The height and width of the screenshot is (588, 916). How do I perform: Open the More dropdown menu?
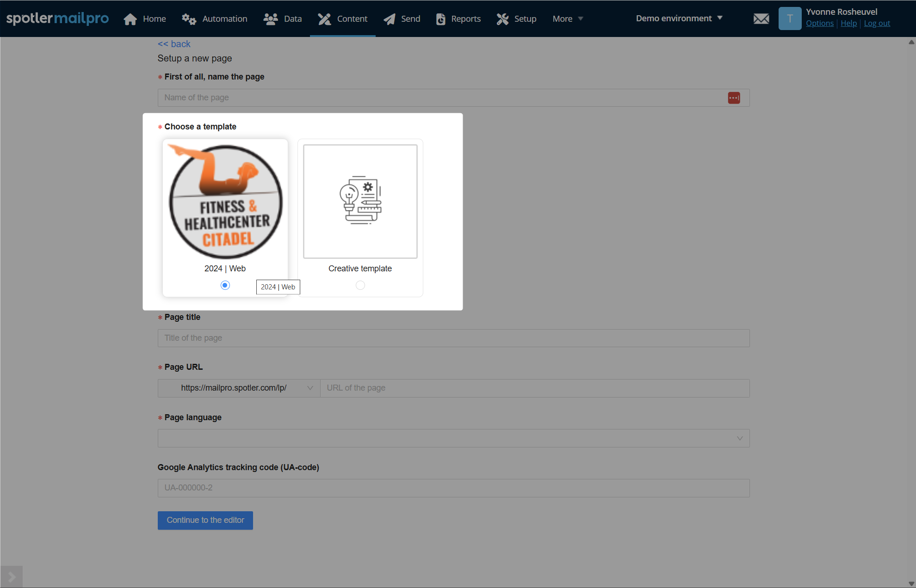568,19
